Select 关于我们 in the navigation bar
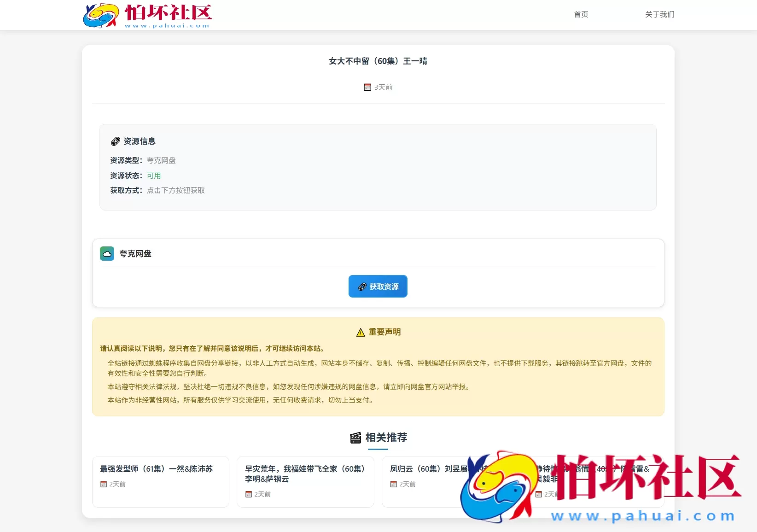Viewport: 757px width, 532px height. coord(659,14)
